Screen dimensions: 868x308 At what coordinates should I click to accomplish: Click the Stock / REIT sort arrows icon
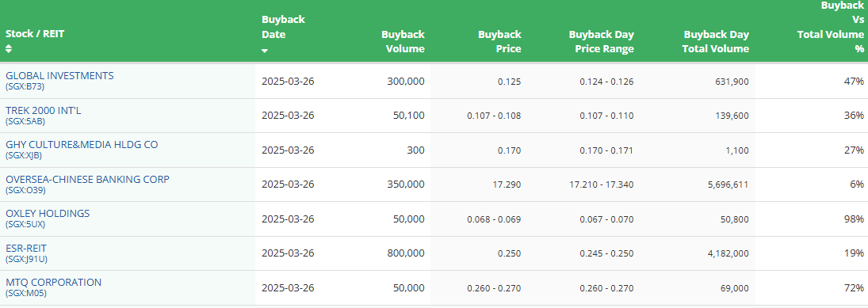point(8,48)
